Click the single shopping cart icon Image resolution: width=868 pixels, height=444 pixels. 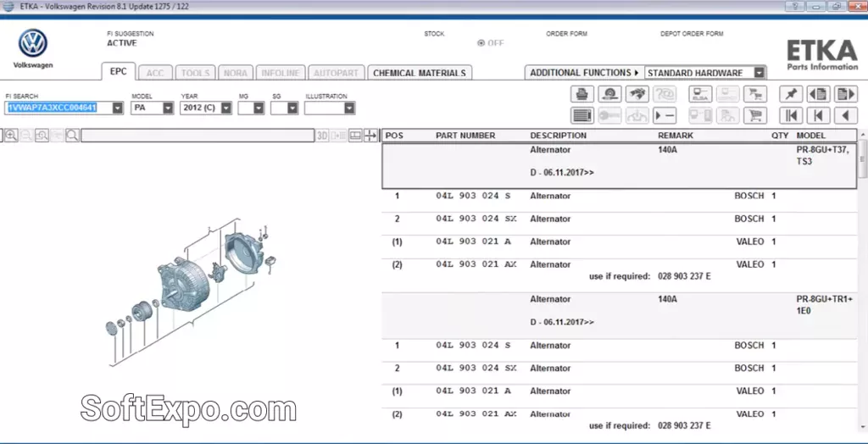point(755,116)
